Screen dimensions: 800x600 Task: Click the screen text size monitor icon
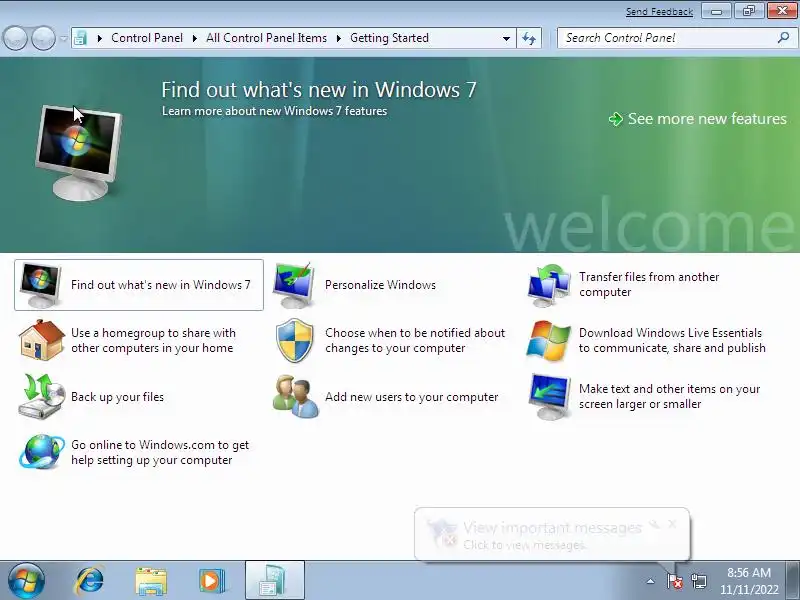click(x=549, y=396)
